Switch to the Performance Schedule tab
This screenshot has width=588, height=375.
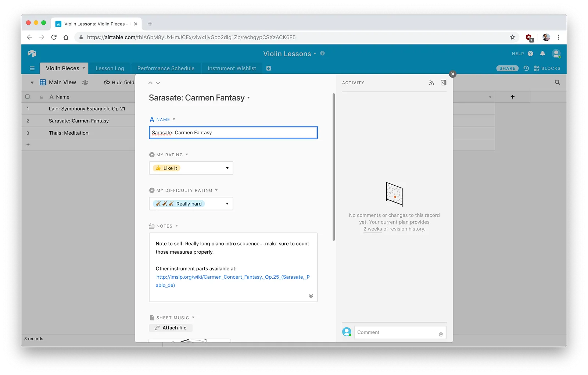pyautogui.click(x=166, y=68)
